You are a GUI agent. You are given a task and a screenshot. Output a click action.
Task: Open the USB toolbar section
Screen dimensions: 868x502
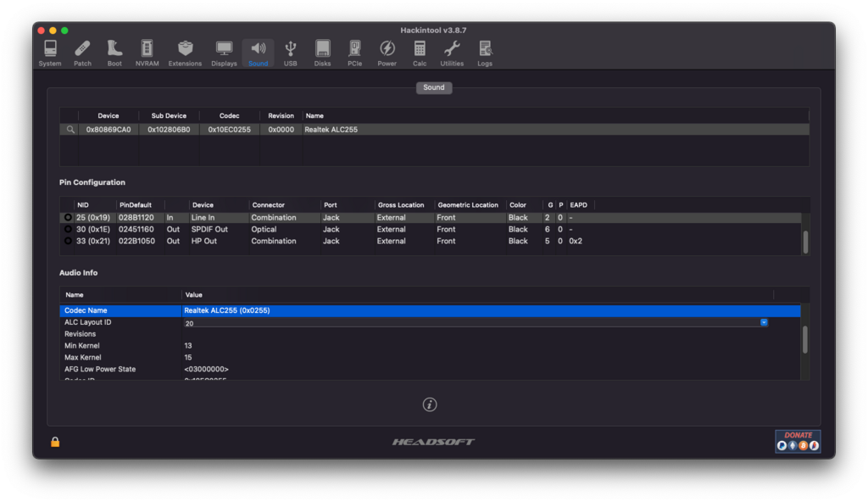tap(291, 53)
